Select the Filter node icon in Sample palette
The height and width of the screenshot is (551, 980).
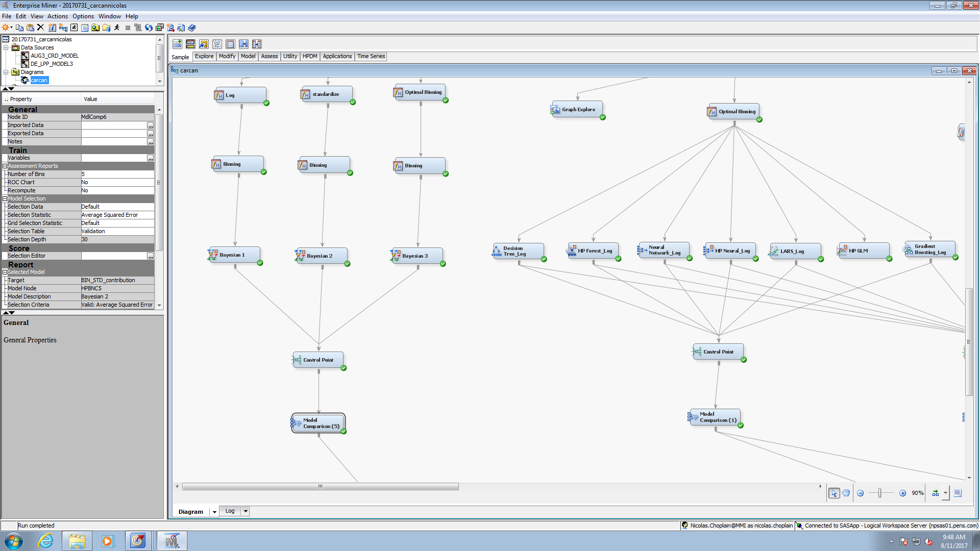(217, 44)
